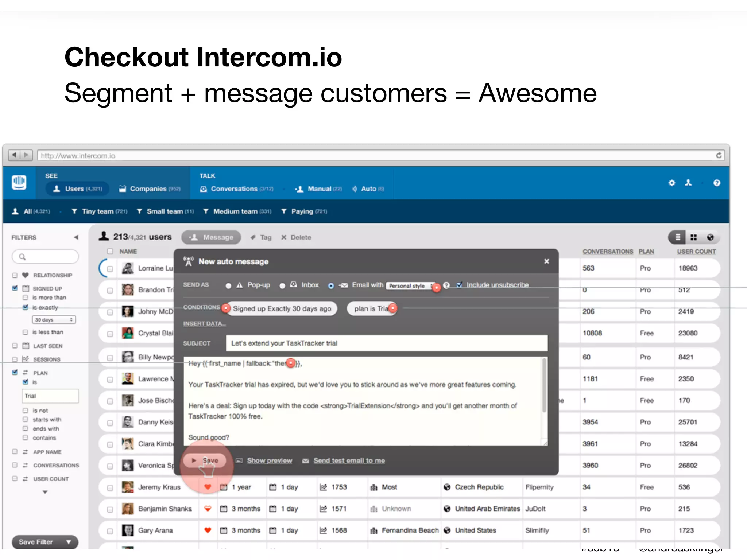Viewport: 747px width, 560px height.
Task: Remove the 'plan is Trial' condition
Action: (393, 308)
